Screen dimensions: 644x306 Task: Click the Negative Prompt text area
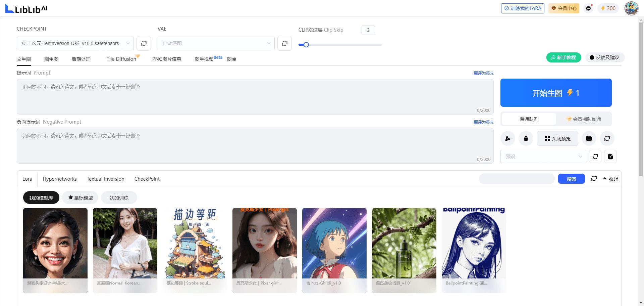click(x=255, y=146)
